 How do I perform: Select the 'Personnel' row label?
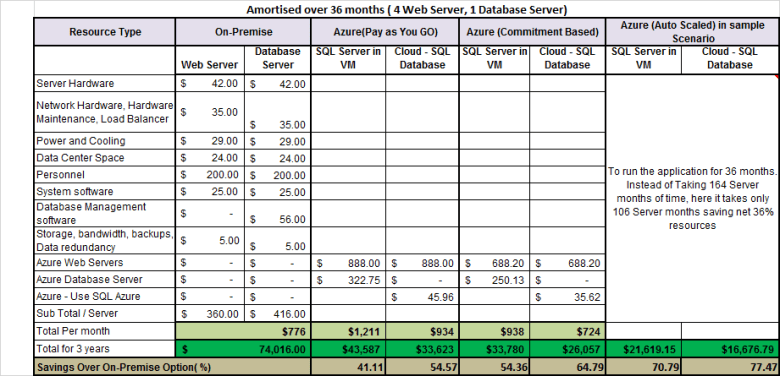point(105,175)
